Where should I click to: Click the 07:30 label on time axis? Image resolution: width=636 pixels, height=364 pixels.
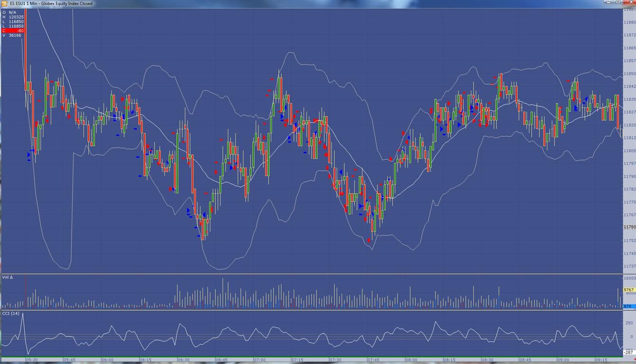click(x=335, y=360)
